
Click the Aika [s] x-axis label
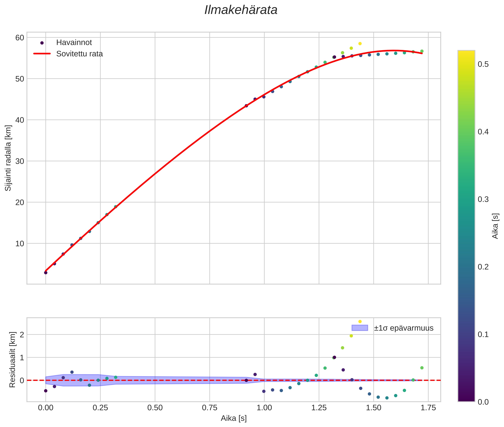(x=233, y=418)
